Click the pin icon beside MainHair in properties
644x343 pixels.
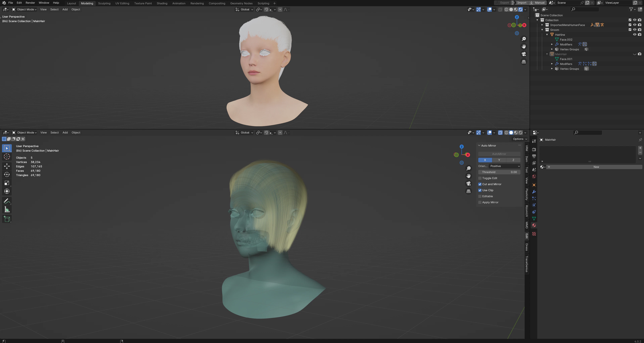[x=640, y=140]
